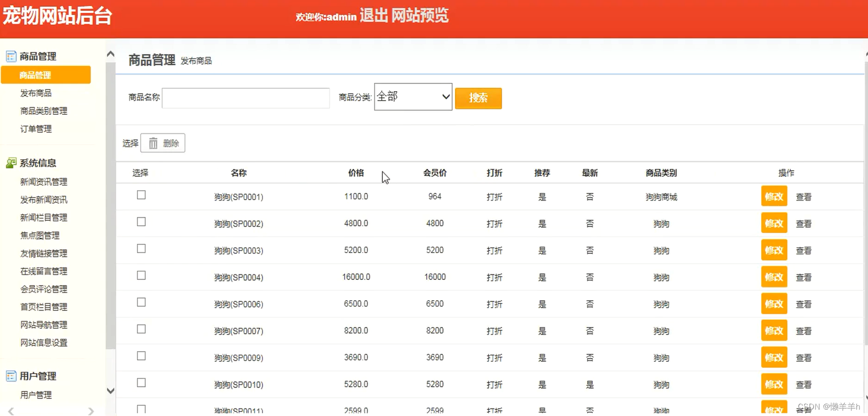Click the orange 搜索 button

(x=478, y=98)
